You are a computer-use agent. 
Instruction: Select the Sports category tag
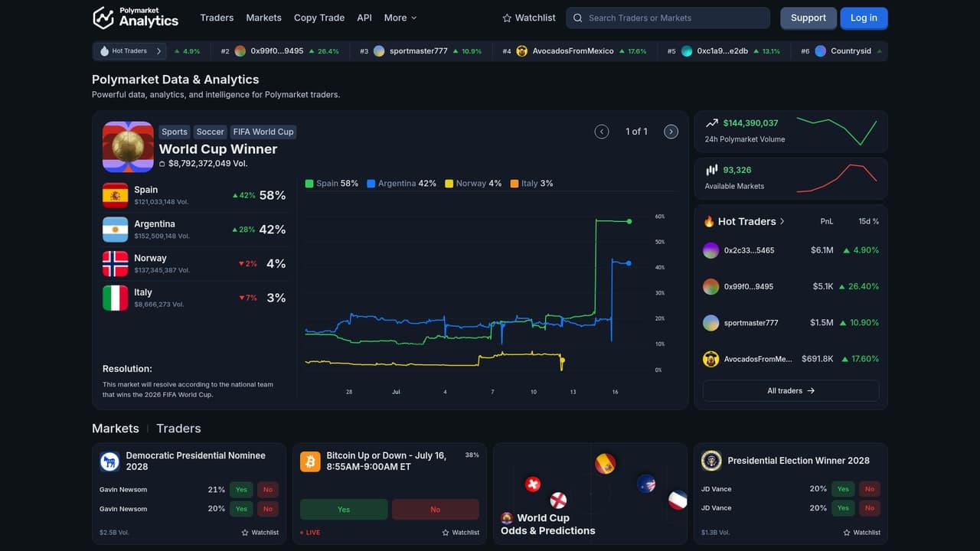click(x=175, y=132)
